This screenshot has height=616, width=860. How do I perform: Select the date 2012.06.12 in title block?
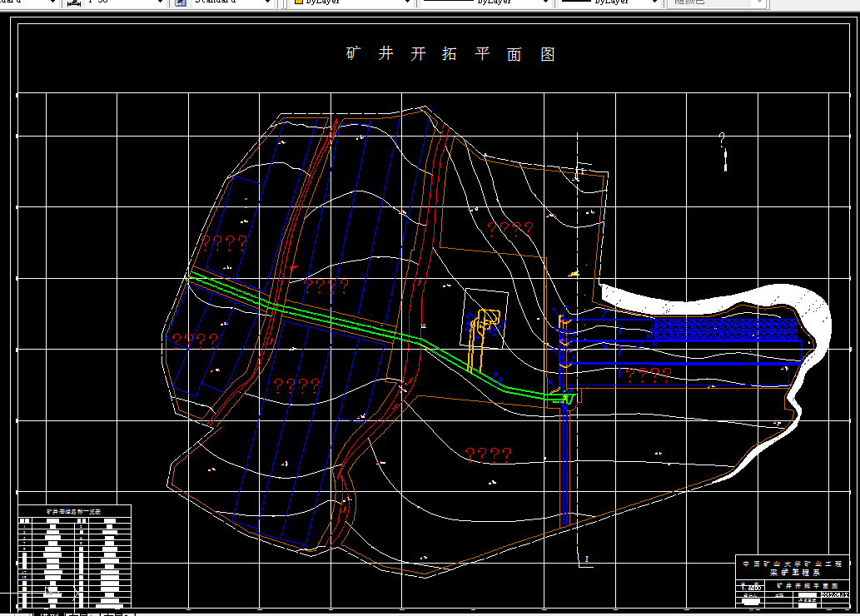coord(834,594)
